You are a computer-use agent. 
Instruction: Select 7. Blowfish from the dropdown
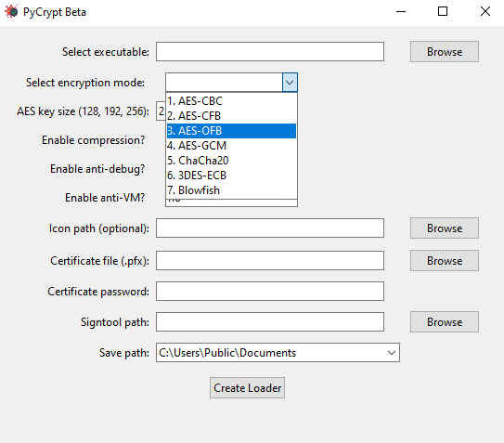[231, 190]
